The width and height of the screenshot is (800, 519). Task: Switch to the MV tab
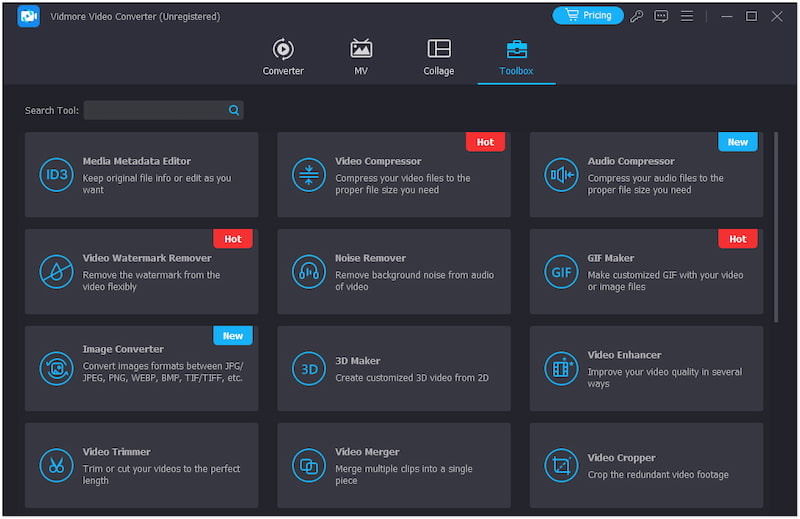click(x=361, y=57)
